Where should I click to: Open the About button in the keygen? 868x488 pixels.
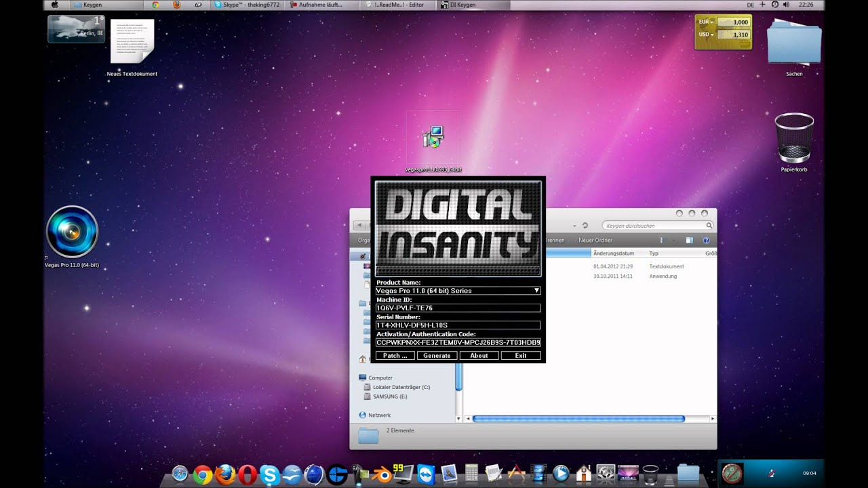coord(479,355)
